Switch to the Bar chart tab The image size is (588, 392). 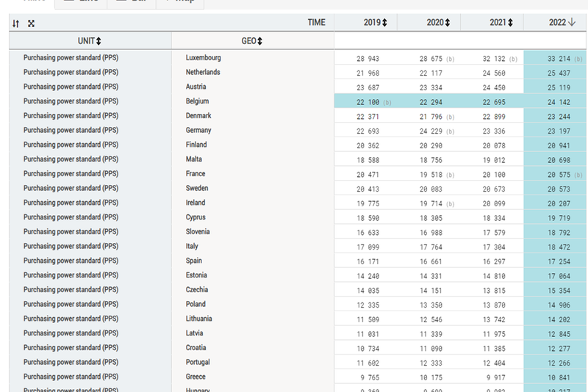tap(129, 2)
